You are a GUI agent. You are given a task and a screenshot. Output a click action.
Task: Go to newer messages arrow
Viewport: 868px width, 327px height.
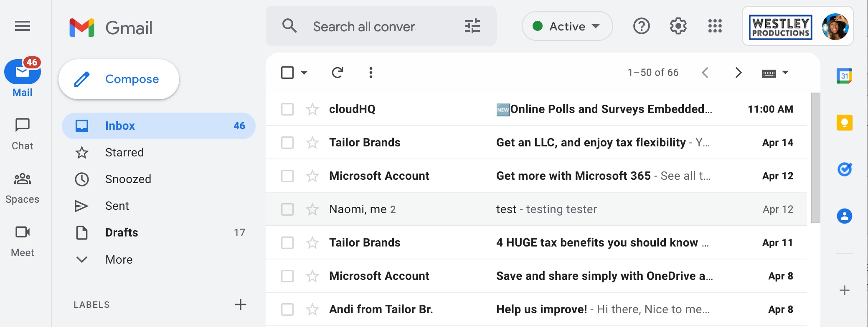point(705,73)
